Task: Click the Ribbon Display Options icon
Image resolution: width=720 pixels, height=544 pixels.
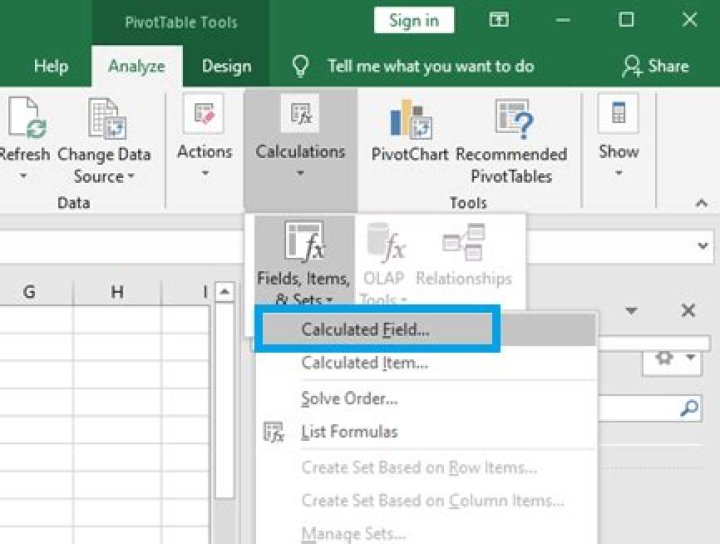Action: coord(498,20)
